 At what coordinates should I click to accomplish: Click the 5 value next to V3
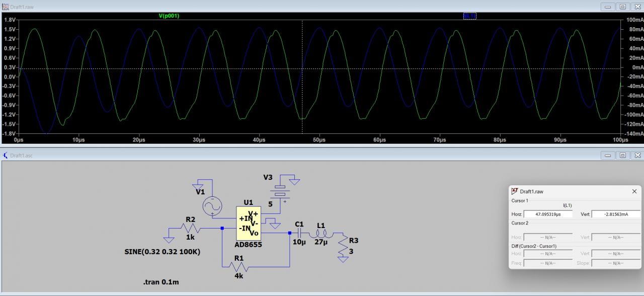click(271, 204)
